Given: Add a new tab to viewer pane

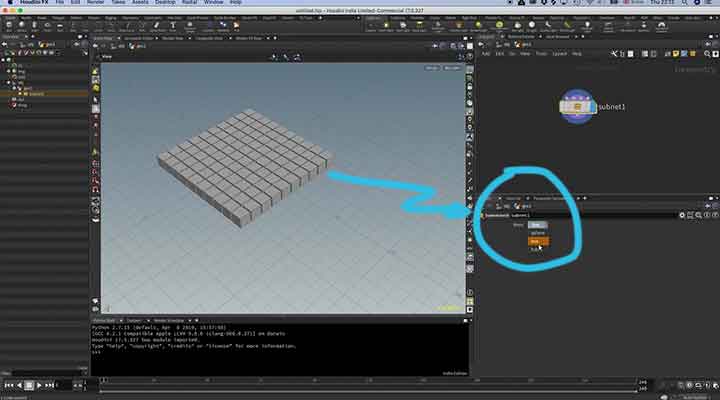Looking at the screenshot, I should 275,38.
